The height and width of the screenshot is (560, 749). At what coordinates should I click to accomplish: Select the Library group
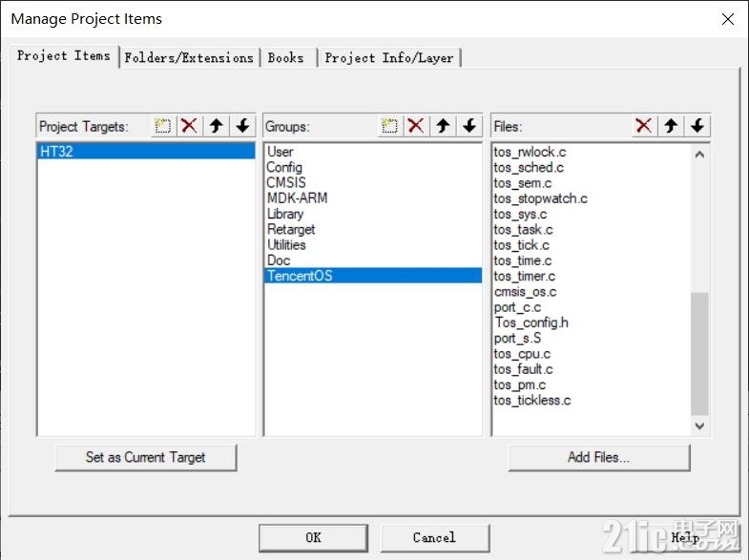(372, 214)
